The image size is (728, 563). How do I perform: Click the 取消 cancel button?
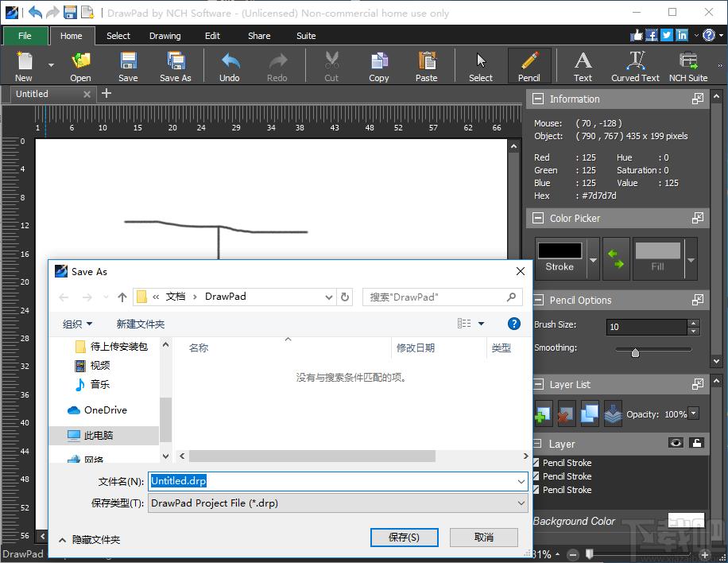click(x=484, y=538)
